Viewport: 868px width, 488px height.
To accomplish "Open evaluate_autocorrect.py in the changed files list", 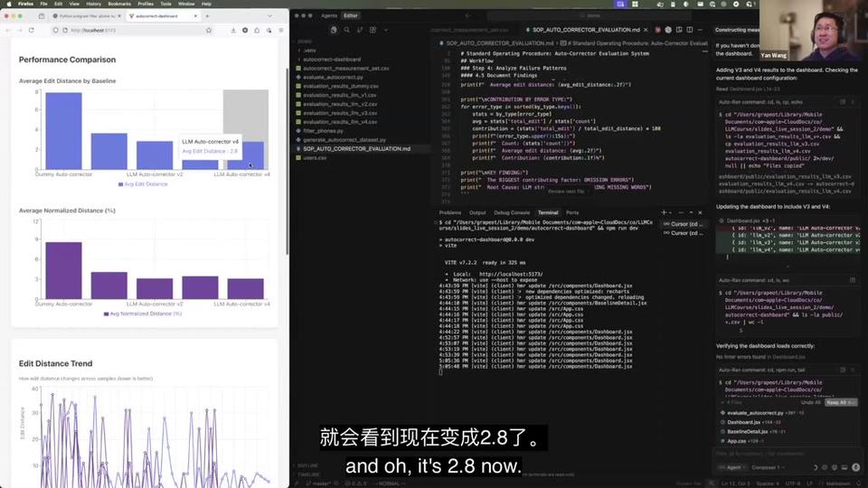I will click(755, 413).
